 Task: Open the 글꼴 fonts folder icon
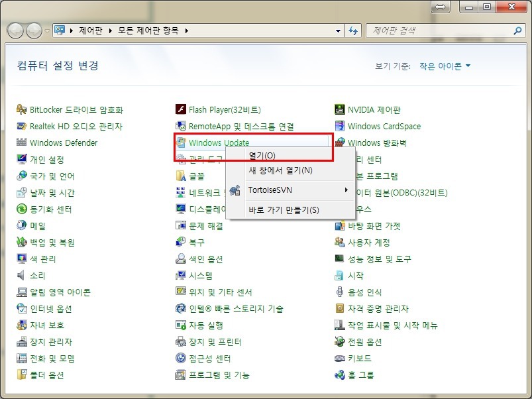coord(181,176)
